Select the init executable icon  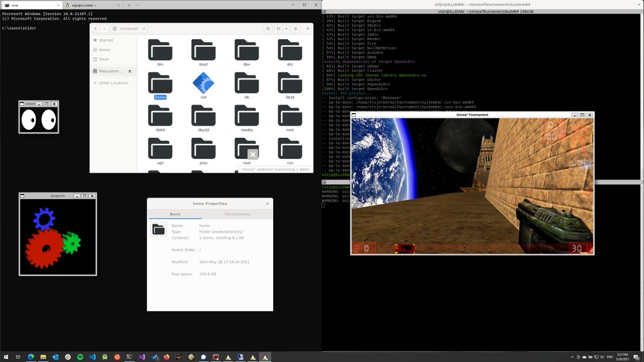point(203,83)
